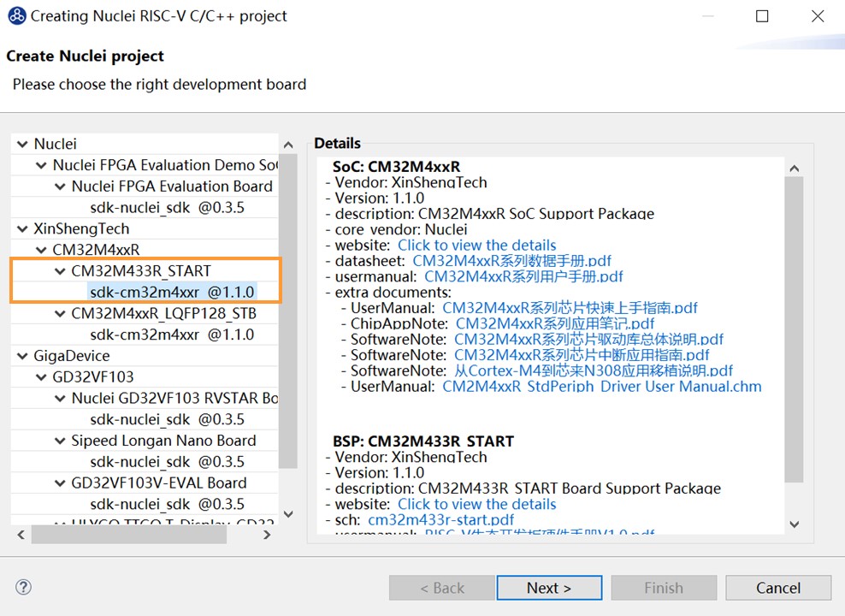Select the GD32VF103 SoC label
The width and height of the screenshot is (845, 616).
pos(92,377)
